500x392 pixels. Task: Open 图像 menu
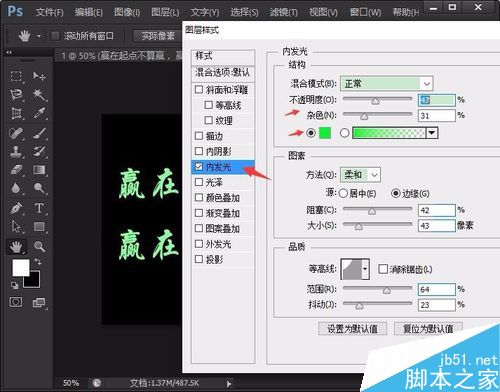pyautogui.click(x=127, y=12)
